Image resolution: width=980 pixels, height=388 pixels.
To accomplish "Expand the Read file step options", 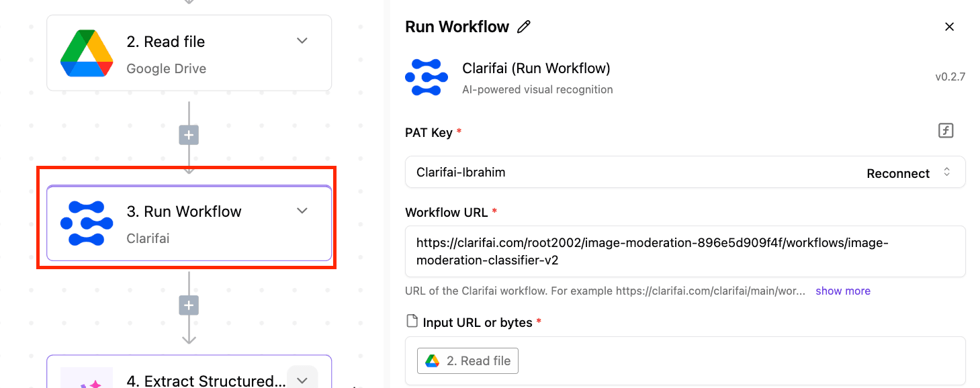I will tap(302, 41).
